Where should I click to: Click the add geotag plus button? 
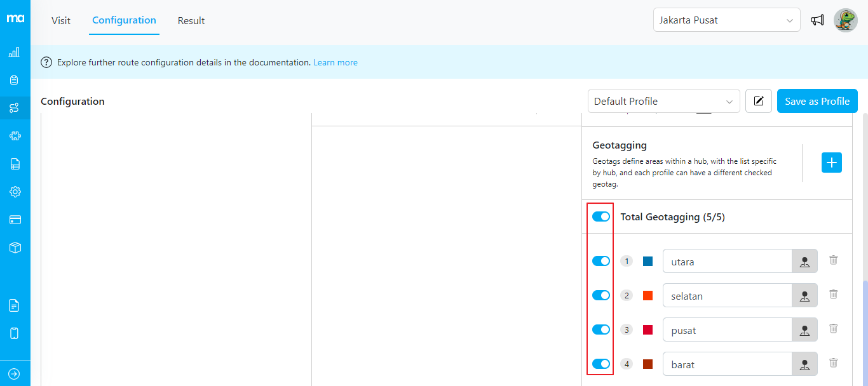pyautogui.click(x=832, y=163)
